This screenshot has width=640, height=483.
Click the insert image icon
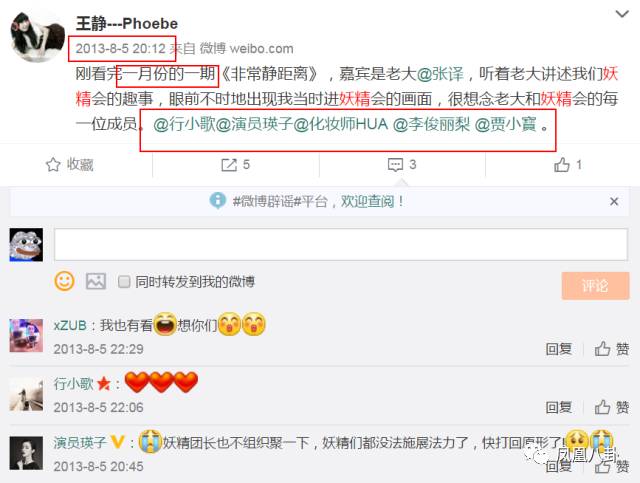(96, 282)
